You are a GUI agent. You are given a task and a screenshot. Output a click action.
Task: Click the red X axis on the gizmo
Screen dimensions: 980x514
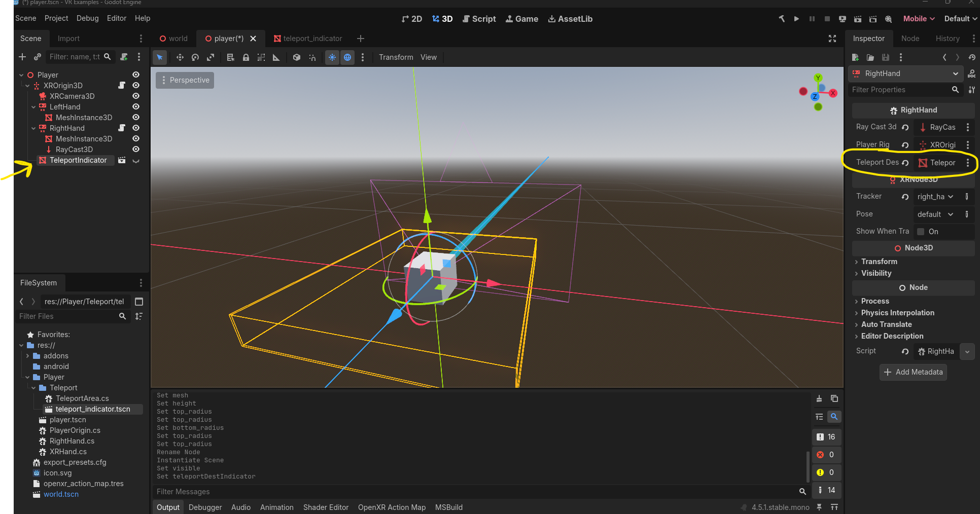click(x=833, y=93)
